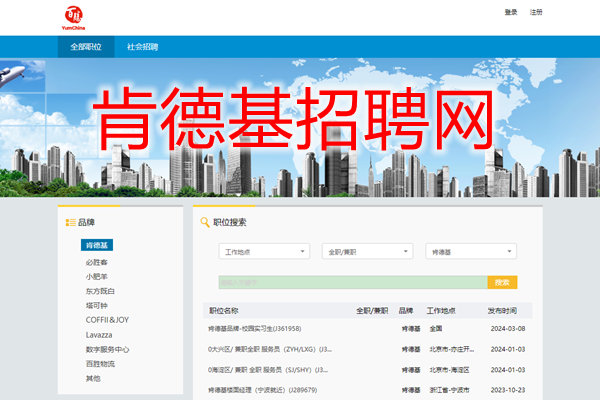Open the 0海淀区 服务员 job posting

pyautogui.click(x=268, y=370)
